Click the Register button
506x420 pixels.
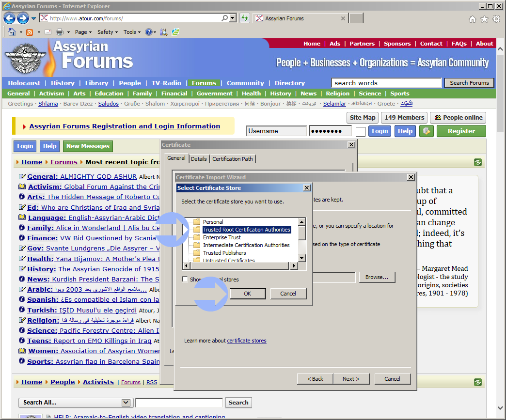coord(461,131)
